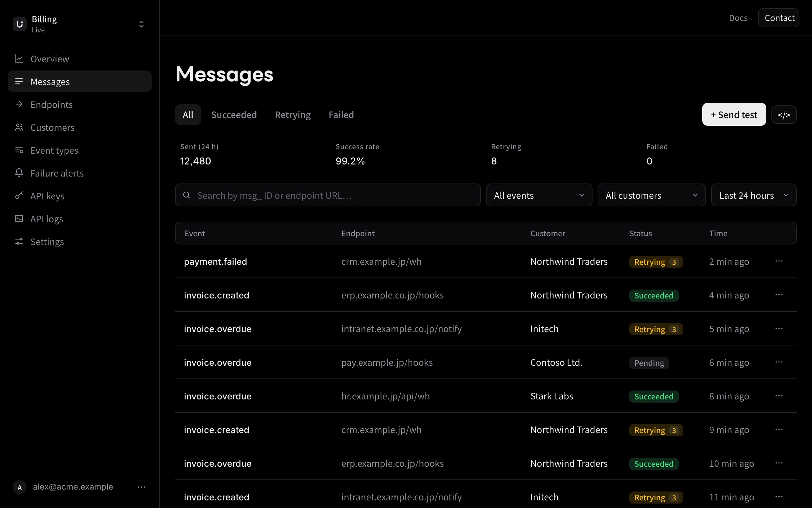The height and width of the screenshot is (508, 812).
Task: Click the Event types icon
Action: click(19, 150)
